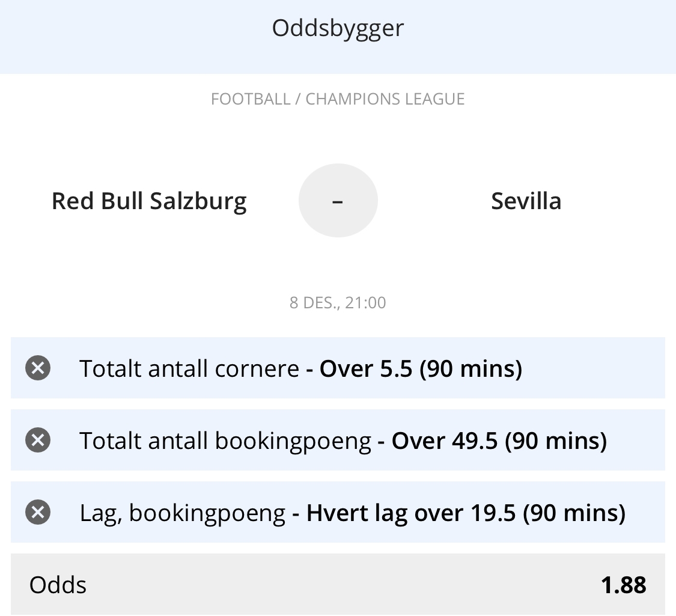Click the grey Odds summary bar
This screenshot has width=676, height=616.
pyautogui.click(x=338, y=585)
